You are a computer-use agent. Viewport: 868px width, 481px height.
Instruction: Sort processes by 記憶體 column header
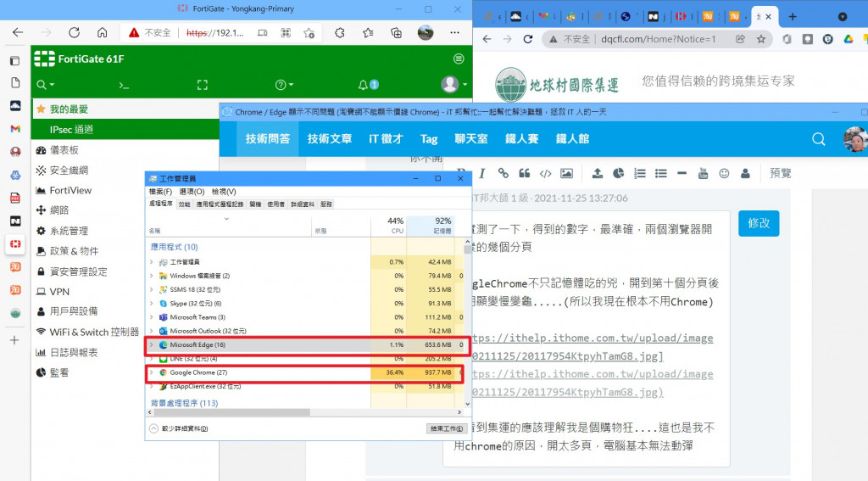click(x=431, y=225)
